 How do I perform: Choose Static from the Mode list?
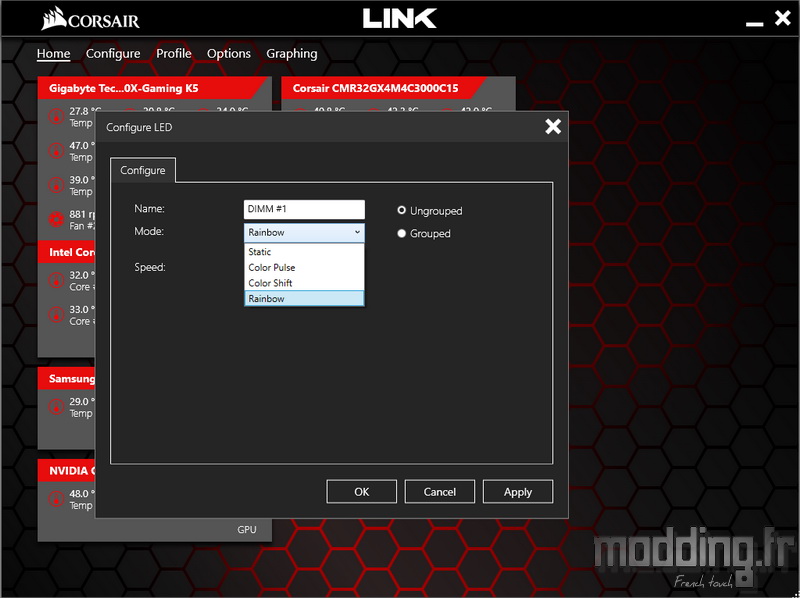[304, 252]
